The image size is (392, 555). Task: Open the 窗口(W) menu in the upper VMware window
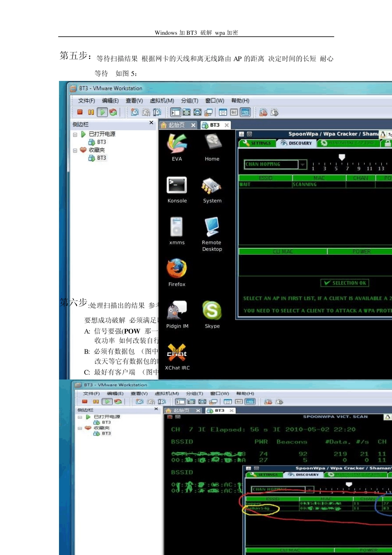[x=215, y=101]
